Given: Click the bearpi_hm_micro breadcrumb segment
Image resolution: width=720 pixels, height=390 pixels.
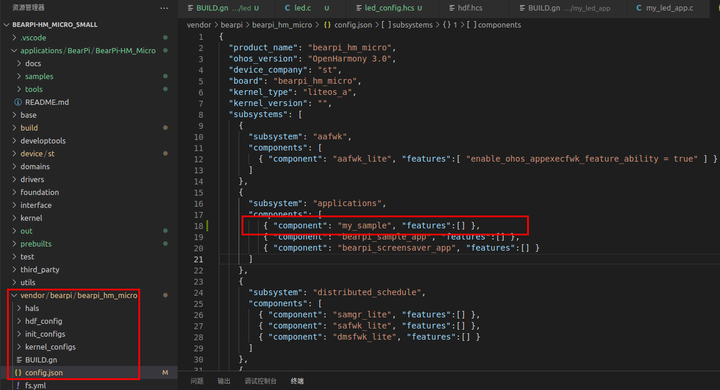Looking at the screenshot, I should [x=282, y=25].
